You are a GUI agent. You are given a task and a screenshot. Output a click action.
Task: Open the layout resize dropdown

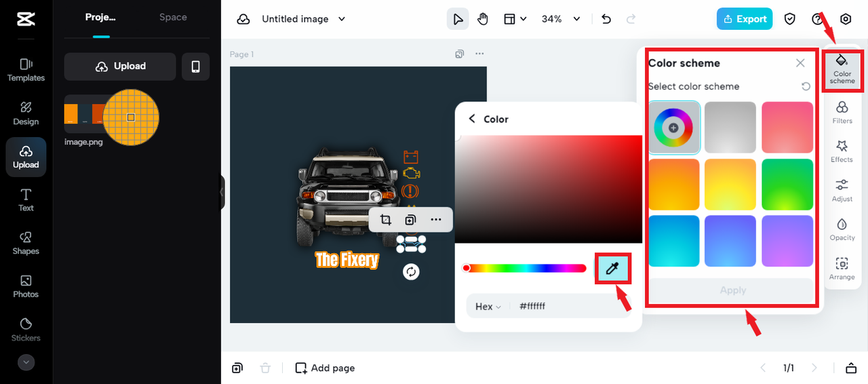point(515,19)
